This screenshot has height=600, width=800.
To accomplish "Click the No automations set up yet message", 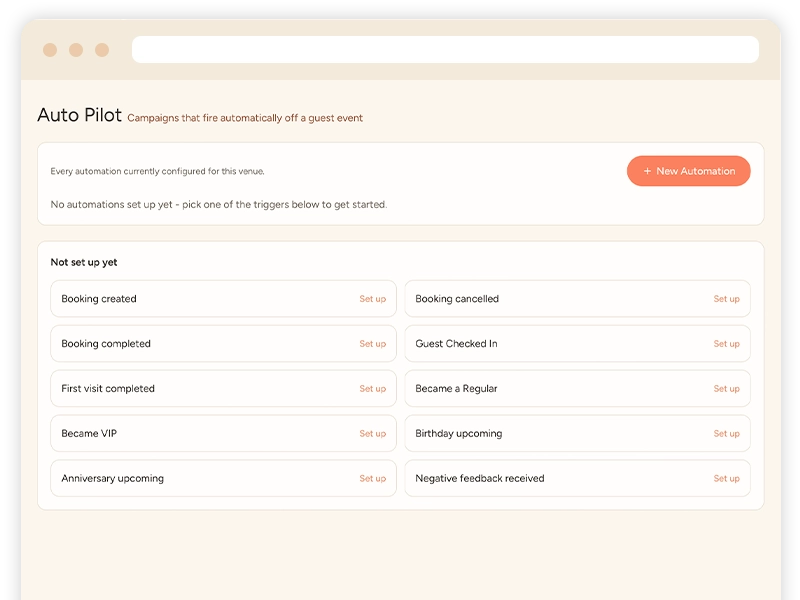I will point(218,205).
